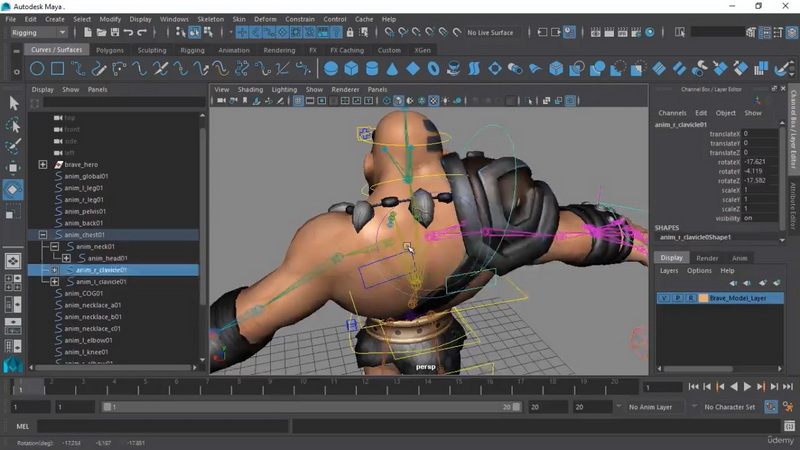Toggle the viewport grid display icon
Viewport: 800px width, 450px height.
point(298,101)
